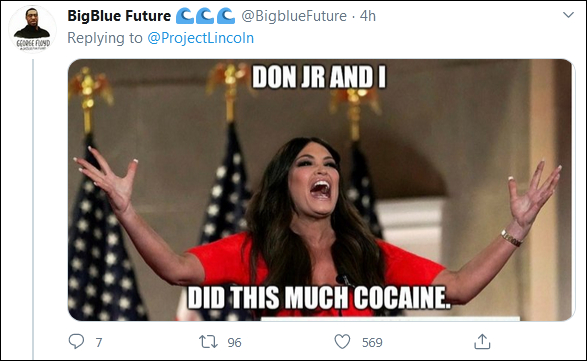Click the "DID THIS MUCH COCAINE" caption text

click(x=319, y=298)
